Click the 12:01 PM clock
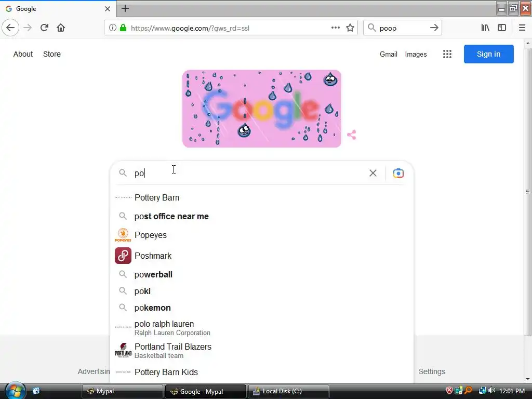Image resolution: width=532 pixels, height=399 pixels. (512, 391)
